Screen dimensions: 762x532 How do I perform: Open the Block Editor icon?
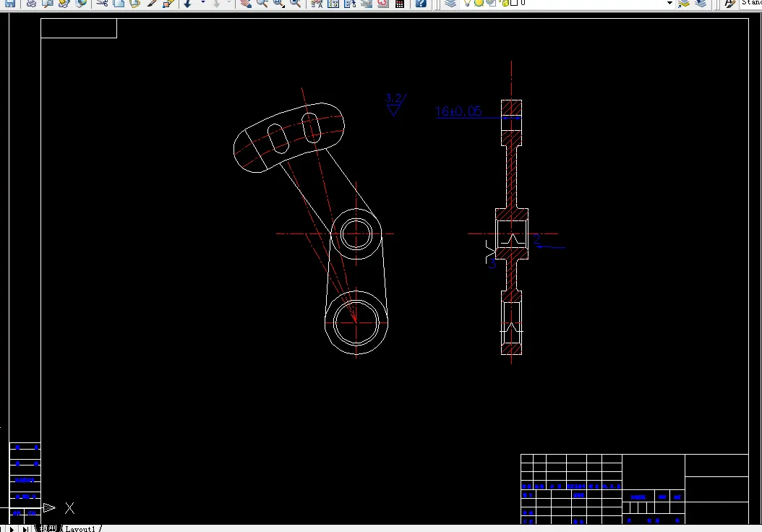(x=168, y=4)
